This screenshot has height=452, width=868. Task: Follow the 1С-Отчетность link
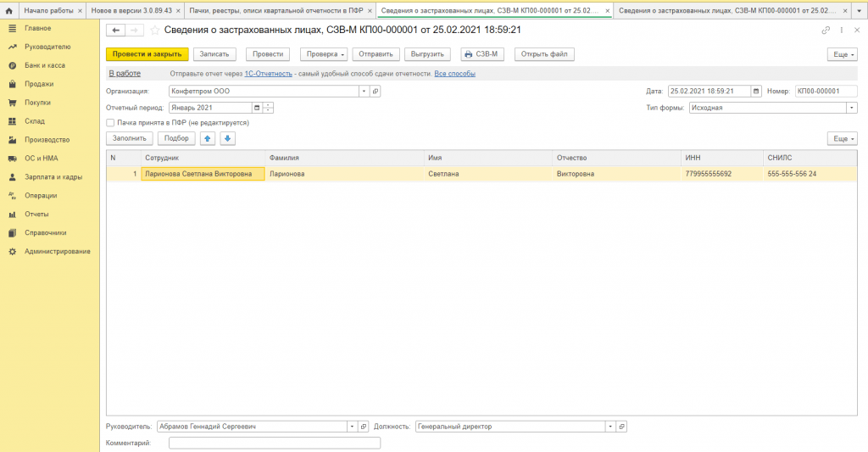(x=268, y=74)
